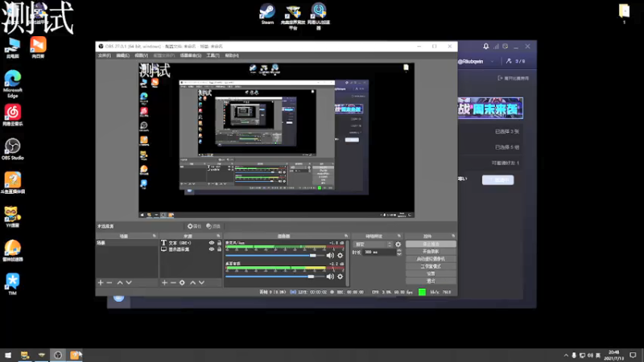Open the Microsoft Edge desktop shortcut
Viewport: 644px width, 362px height.
13,84
